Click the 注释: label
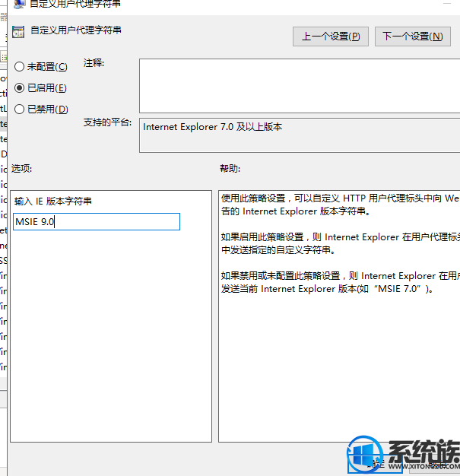The height and width of the screenshot is (476, 460). [94, 63]
